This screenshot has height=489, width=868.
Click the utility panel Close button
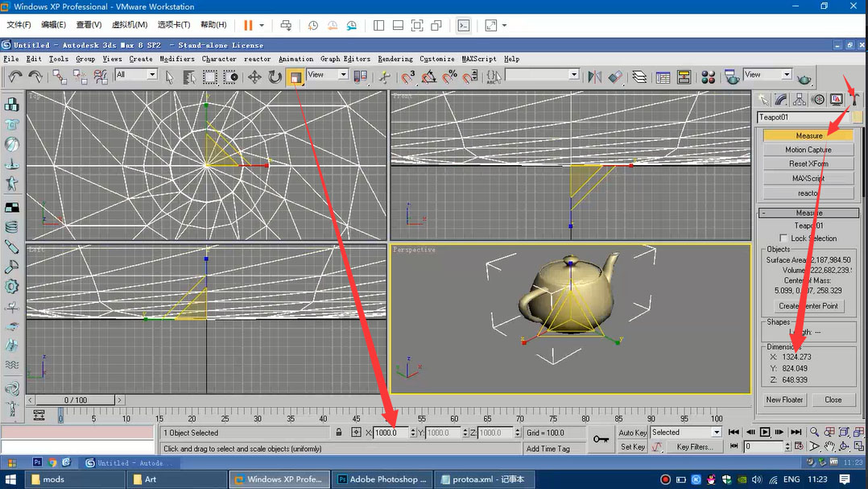point(833,400)
